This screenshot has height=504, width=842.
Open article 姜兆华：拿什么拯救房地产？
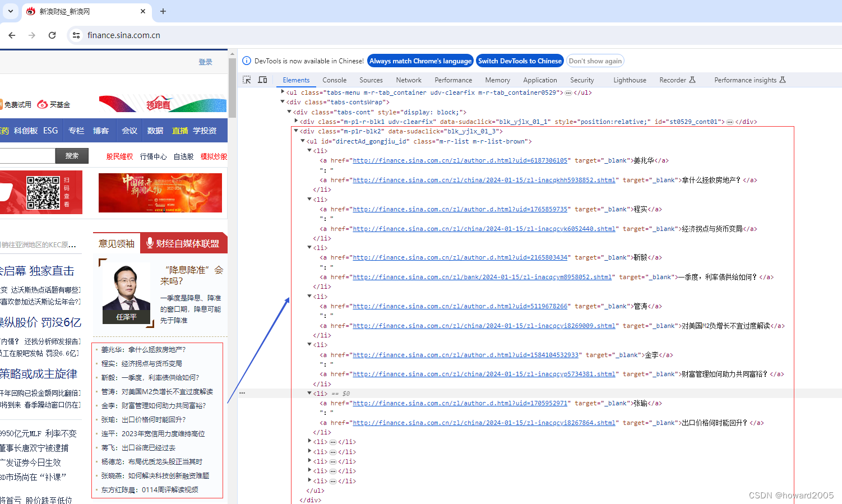coord(144,349)
